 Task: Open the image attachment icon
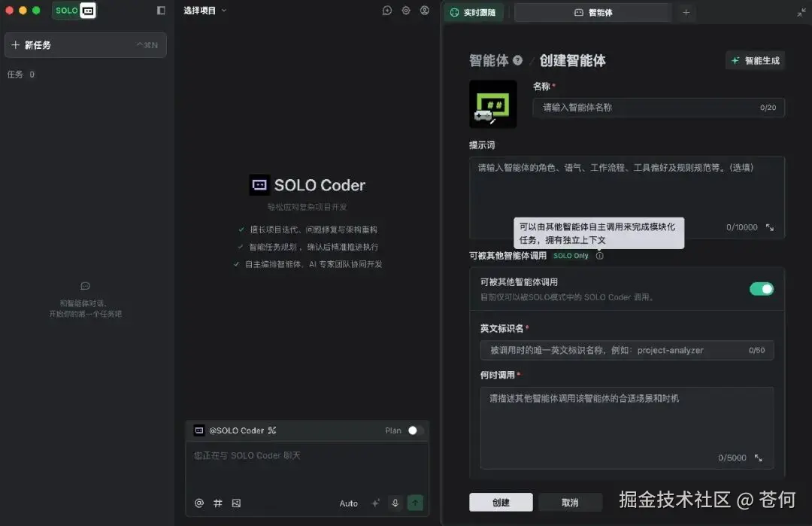pyautogui.click(x=236, y=503)
